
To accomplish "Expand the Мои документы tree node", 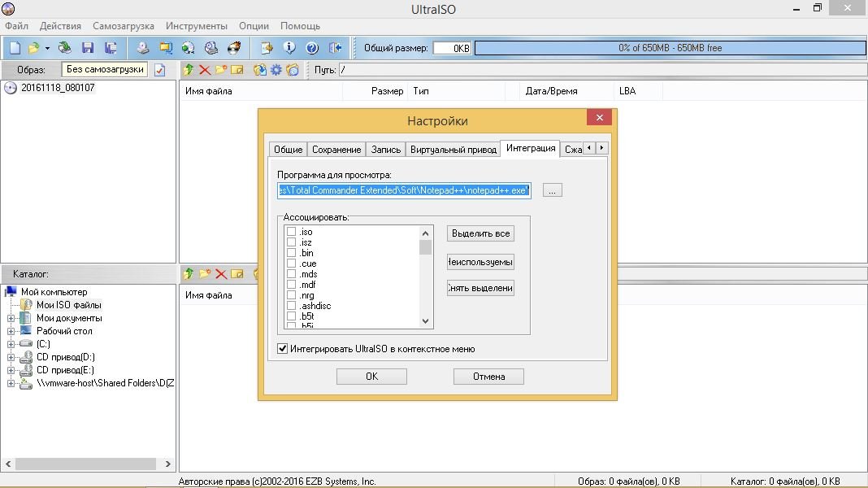I will (x=11, y=318).
